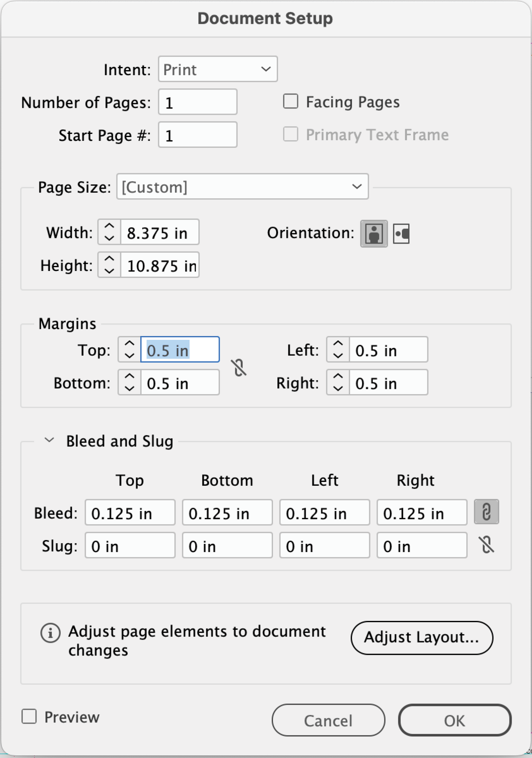Click the Width stepper arrows
This screenshot has height=758, width=532.
109,232
